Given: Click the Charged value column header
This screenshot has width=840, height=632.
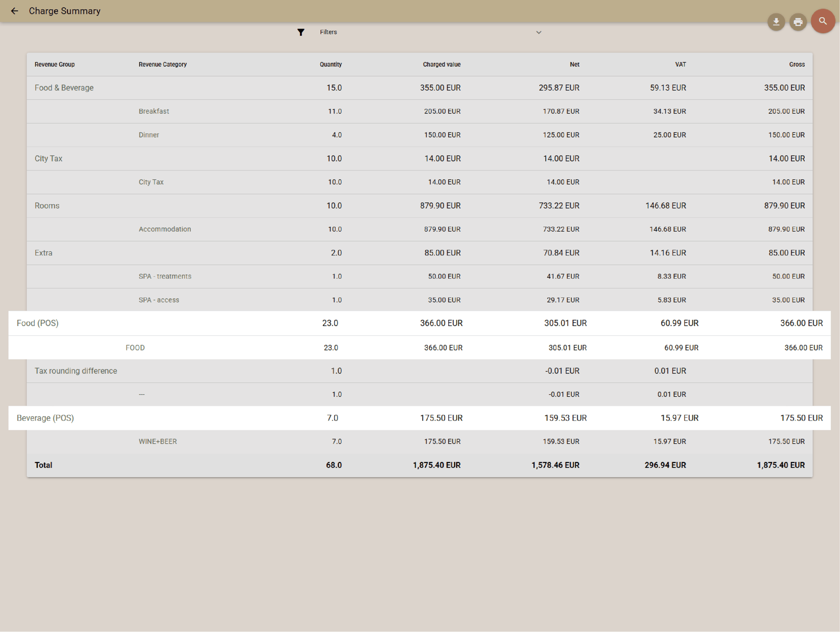Looking at the screenshot, I should pos(441,64).
